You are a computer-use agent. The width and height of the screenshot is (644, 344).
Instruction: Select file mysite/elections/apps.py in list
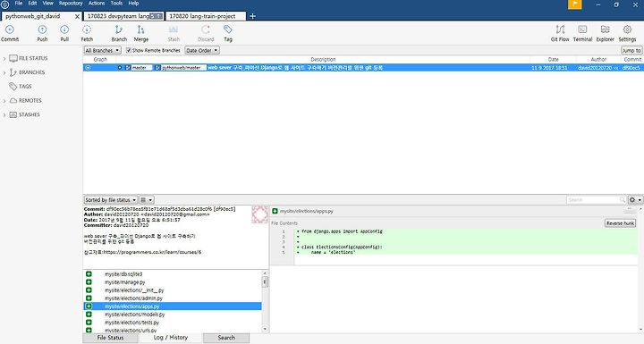pos(173,306)
